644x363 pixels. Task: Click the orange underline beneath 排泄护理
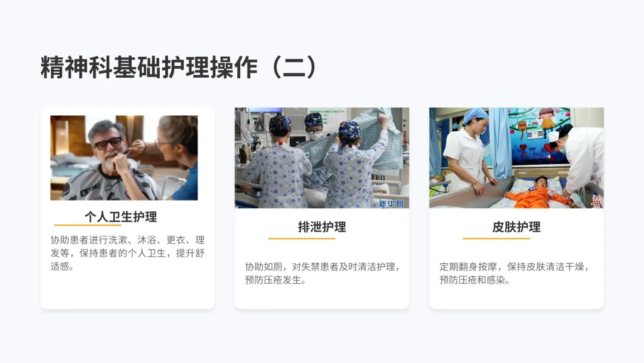tap(302, 238)
